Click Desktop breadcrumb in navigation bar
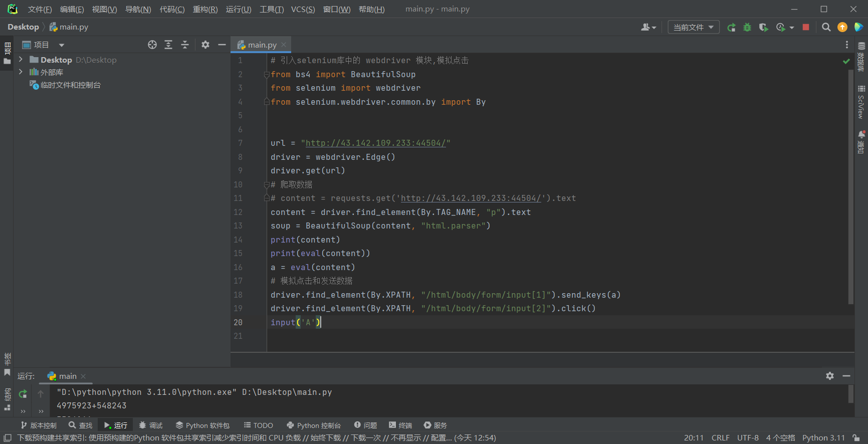Viewport: 868px width, 444px height. 23,27
